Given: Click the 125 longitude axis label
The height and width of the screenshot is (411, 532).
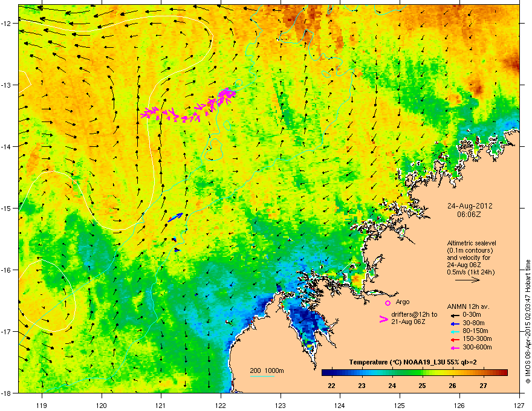Looking at the screenshot, I should [400, 405].
